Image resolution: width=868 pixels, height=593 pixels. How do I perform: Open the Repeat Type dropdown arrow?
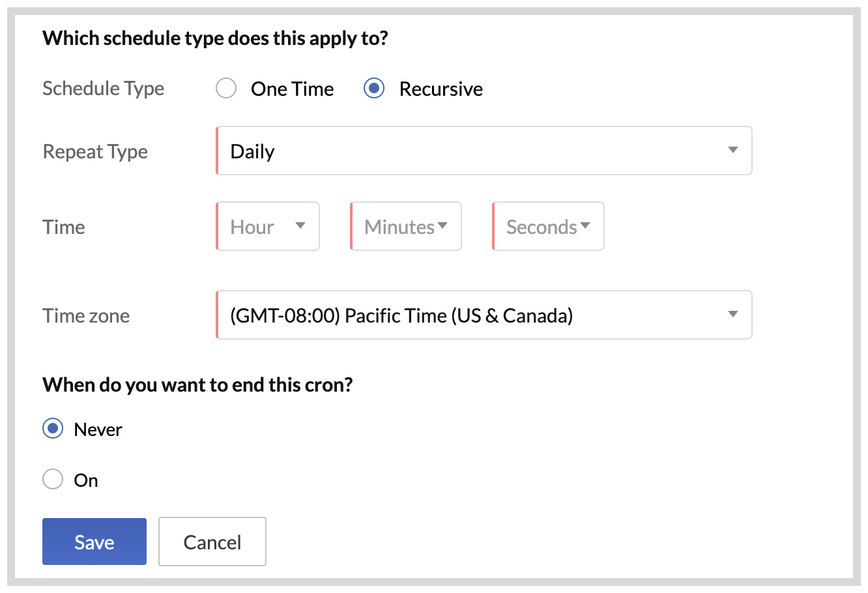click(732, 151)
